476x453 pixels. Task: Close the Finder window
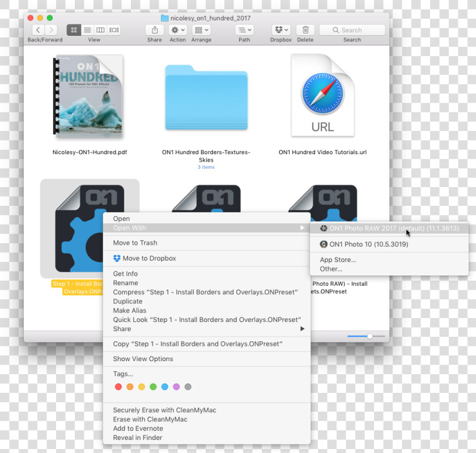pos(31,18)
